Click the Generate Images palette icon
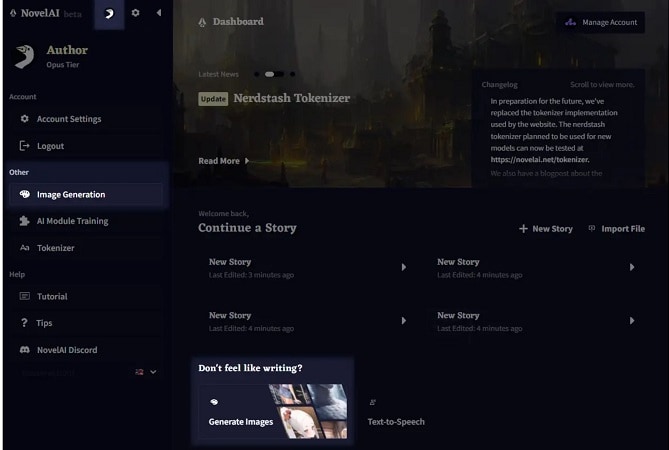The image size is (669, 450). pyautogui.click(x=214, y=402)
